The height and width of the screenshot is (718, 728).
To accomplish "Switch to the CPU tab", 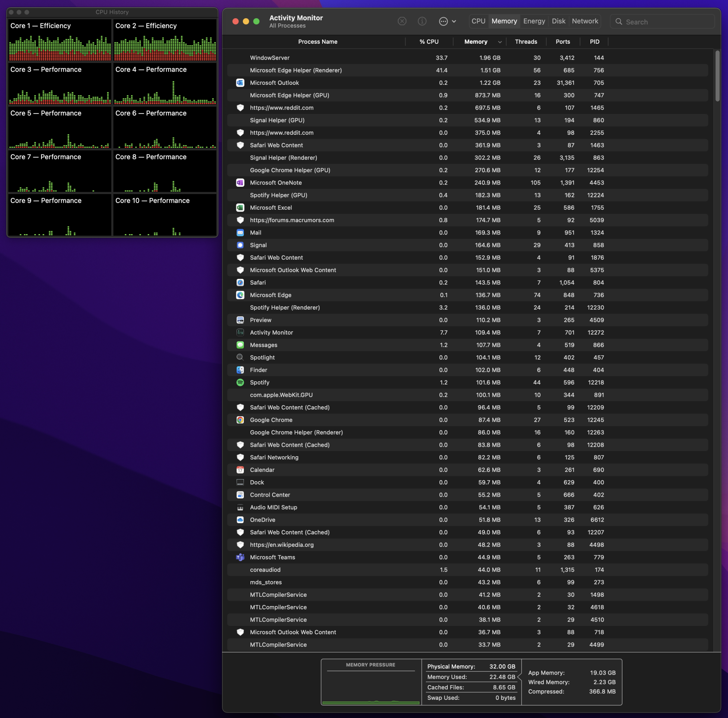I will click(x=478, y=21).
